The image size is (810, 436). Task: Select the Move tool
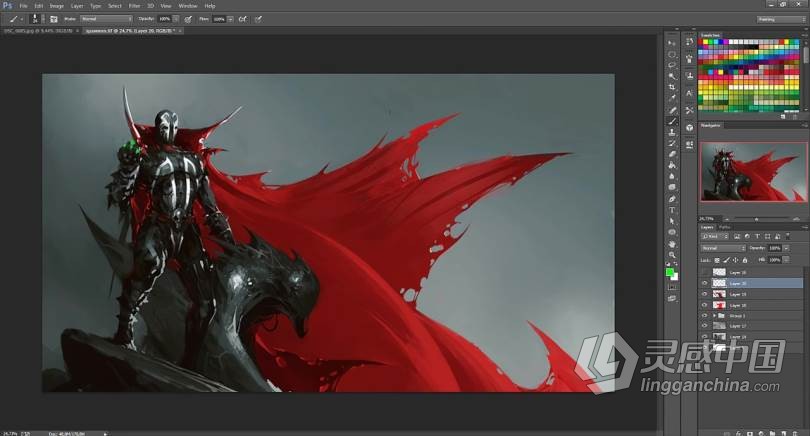pyautogui.click(x=672, y=43)
